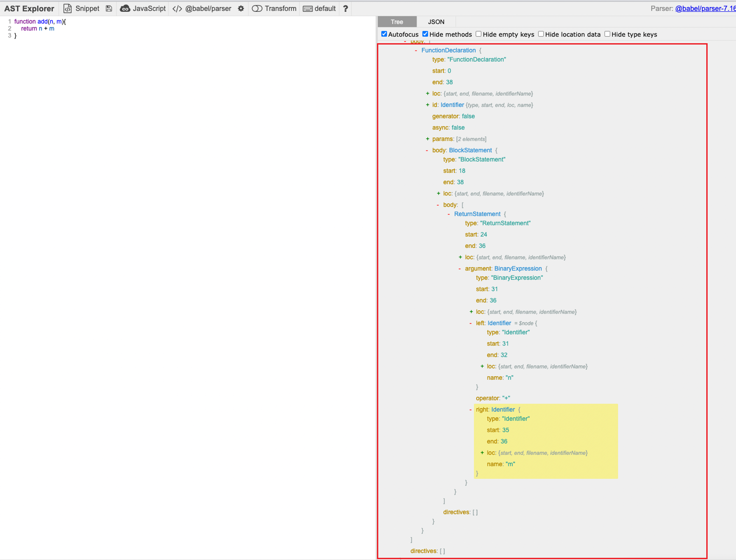This screenshot has width=736, height=560.
Task: Click the name: "n" row
Action: [500, 378]
